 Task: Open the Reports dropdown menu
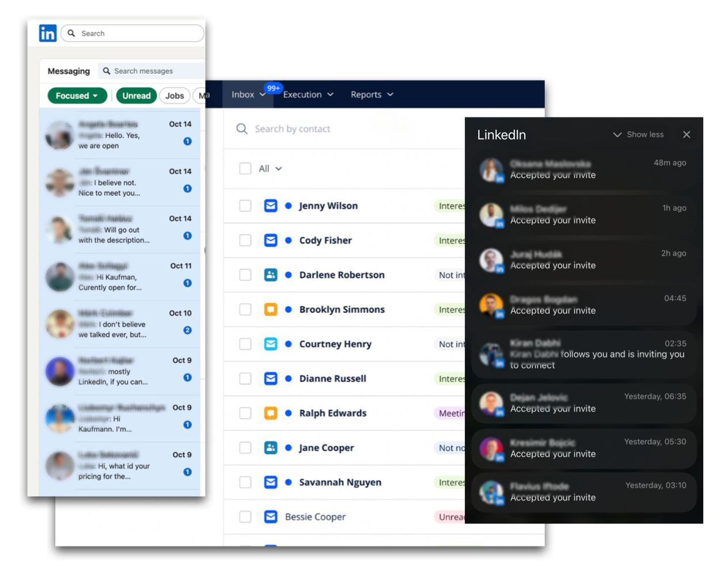point(372,94)
